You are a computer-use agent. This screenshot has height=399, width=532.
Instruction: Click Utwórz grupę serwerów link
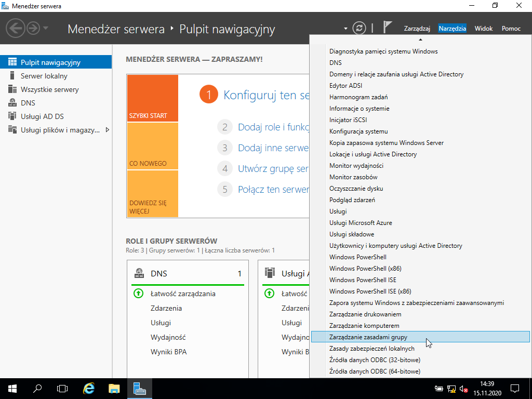point(273,169)
